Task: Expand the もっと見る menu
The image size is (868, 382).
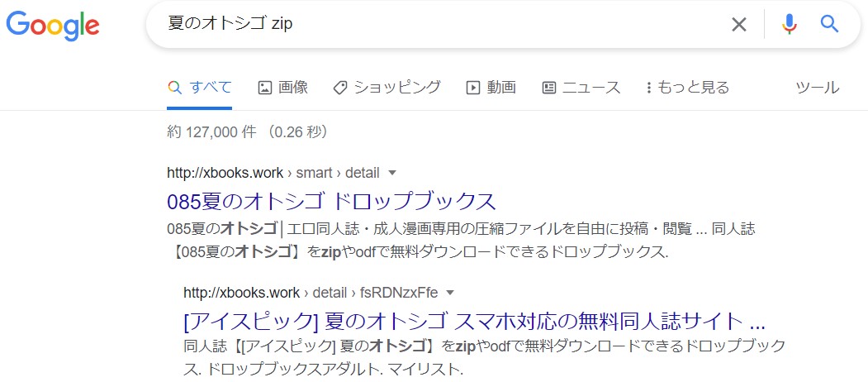Action: tap(687, 88)
